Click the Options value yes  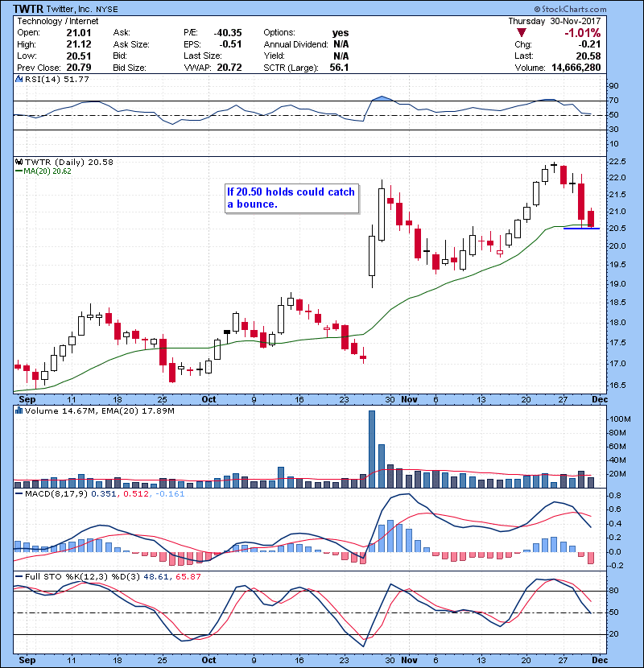click(x=341, y=33)
